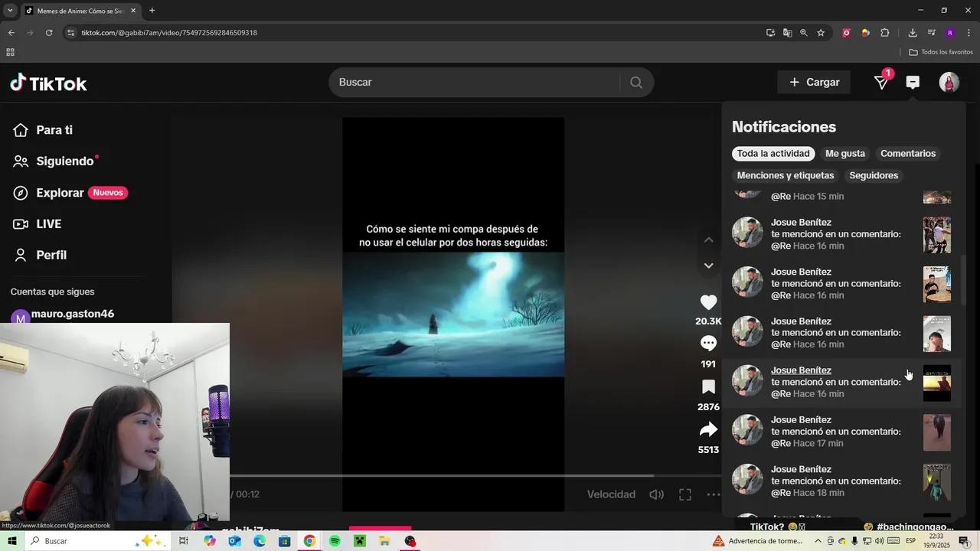Open the Chrome zoom magnifier icon
Screen dimensions: 980x551
point(804,33)
